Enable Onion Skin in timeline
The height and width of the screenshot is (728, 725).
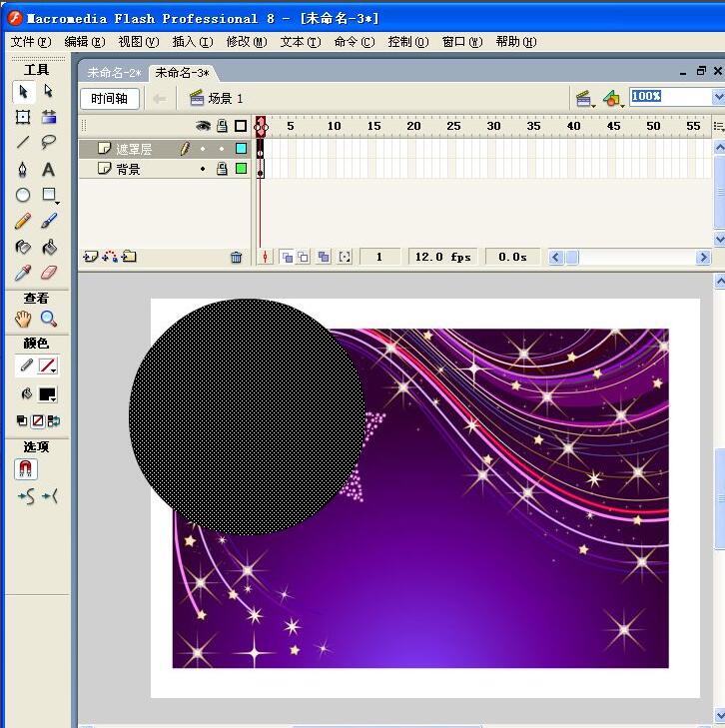click(288, 257)
